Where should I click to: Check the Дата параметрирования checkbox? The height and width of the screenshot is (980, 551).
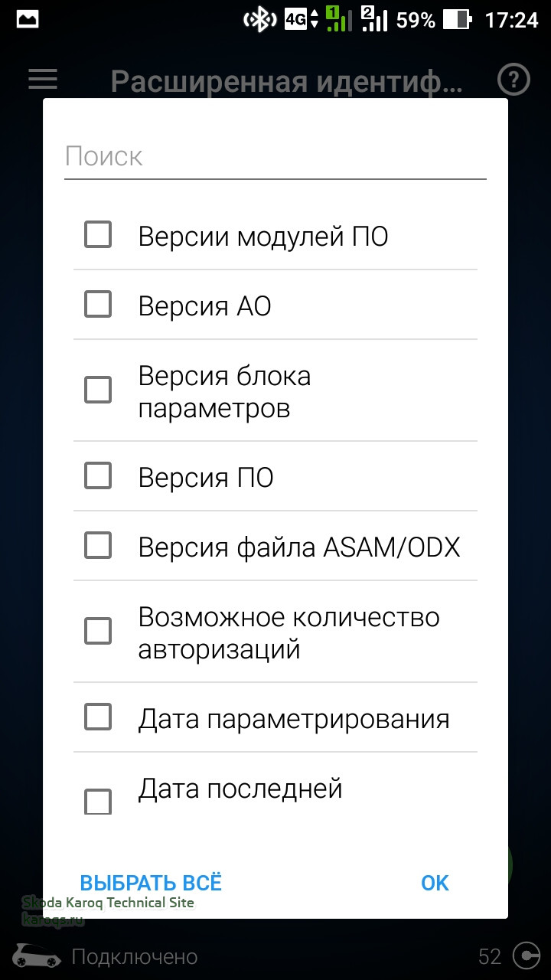[x=98, y=717]
